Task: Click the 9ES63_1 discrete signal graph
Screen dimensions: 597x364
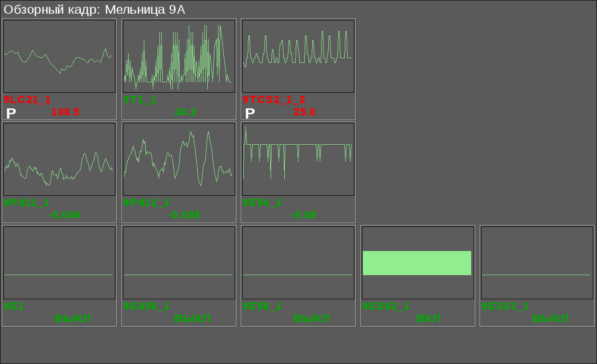Action: pos(537,262)
